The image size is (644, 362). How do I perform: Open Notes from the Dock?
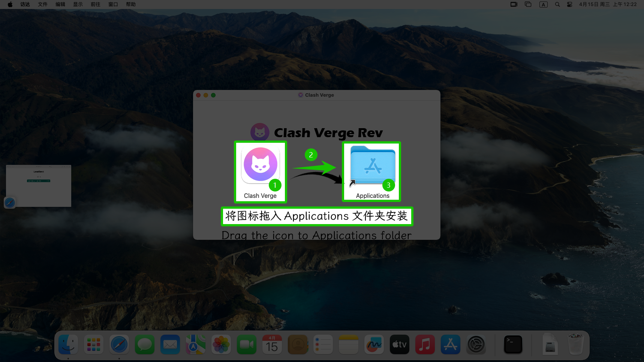click(349, 344)
